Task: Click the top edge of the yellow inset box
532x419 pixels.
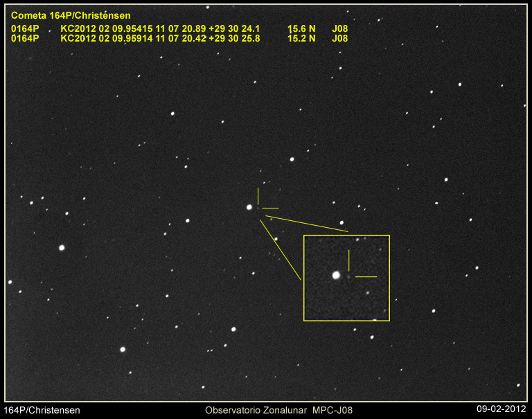Action: click(x=346, y=235)
